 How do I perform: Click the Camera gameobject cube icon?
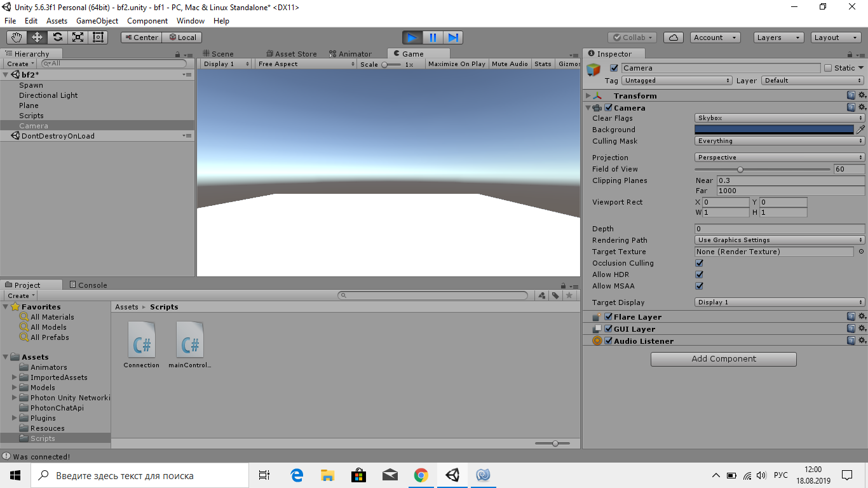tap(593, 71)
